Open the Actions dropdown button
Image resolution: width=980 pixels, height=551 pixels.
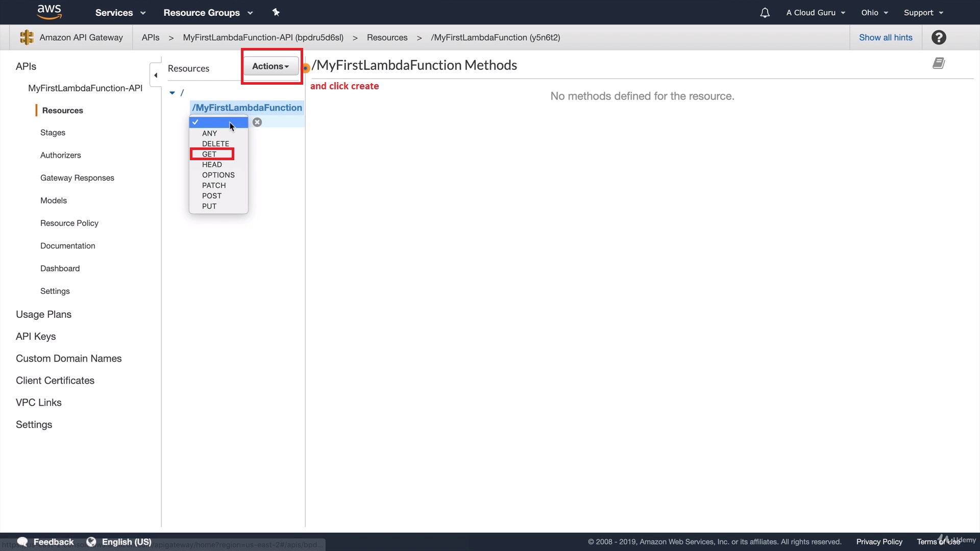coord(271,66)
